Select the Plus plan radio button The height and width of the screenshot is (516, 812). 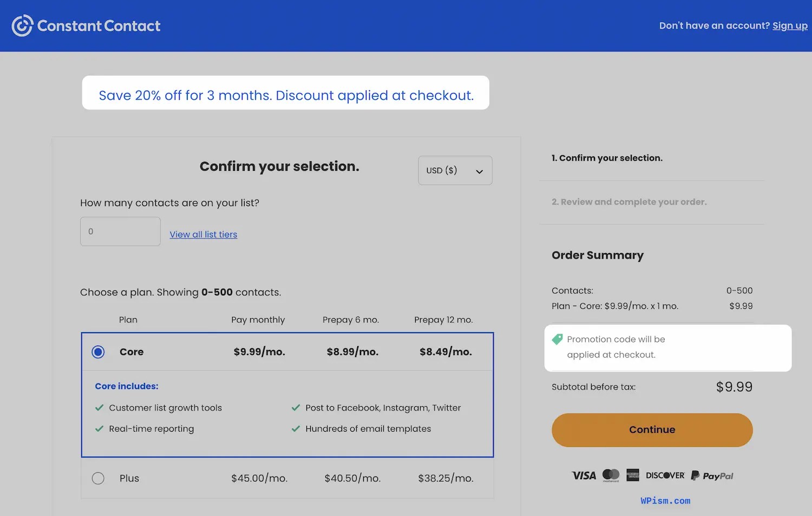[x=98, y=478]
